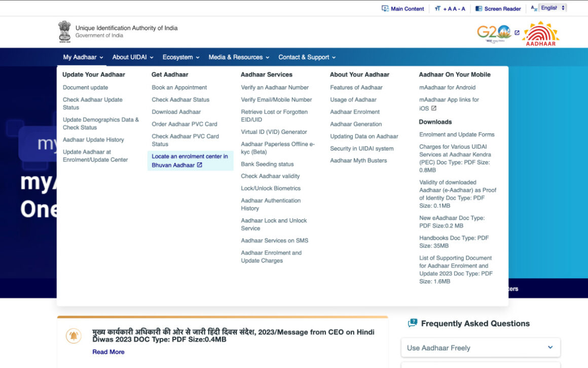The image size is (588, 368).
Task: Click the notification bell icon beside announcement
Action: point(73,336)
